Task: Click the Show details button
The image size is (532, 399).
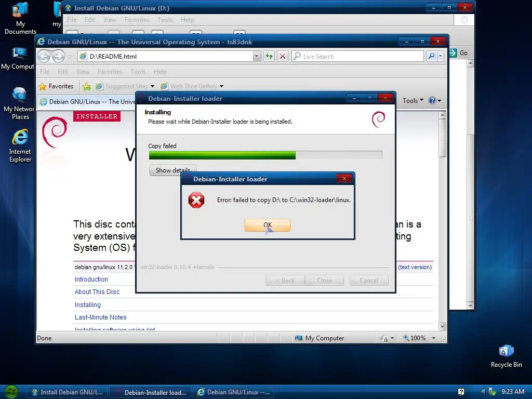Action: [x=172, y=170]
